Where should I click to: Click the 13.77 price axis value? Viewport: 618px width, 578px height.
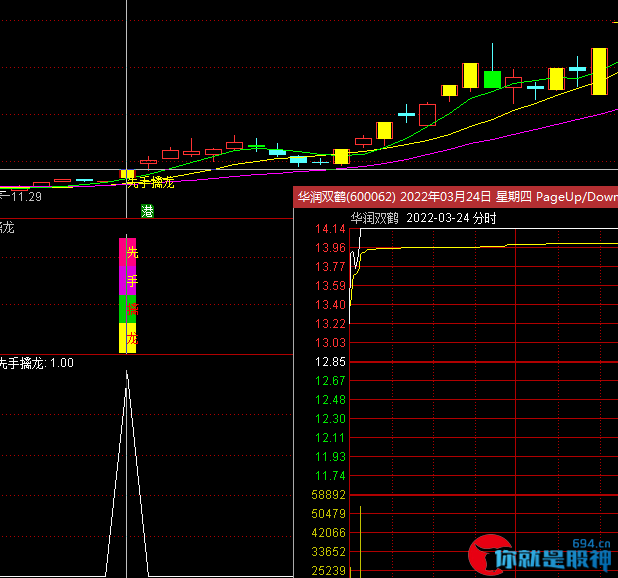click(x=330, y=267)
